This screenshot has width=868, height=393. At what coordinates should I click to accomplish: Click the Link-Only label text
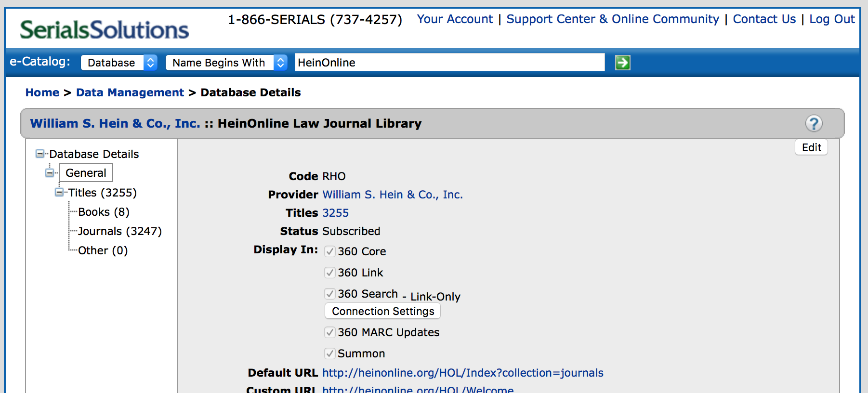pyautogui.click(x=435, y=297)
